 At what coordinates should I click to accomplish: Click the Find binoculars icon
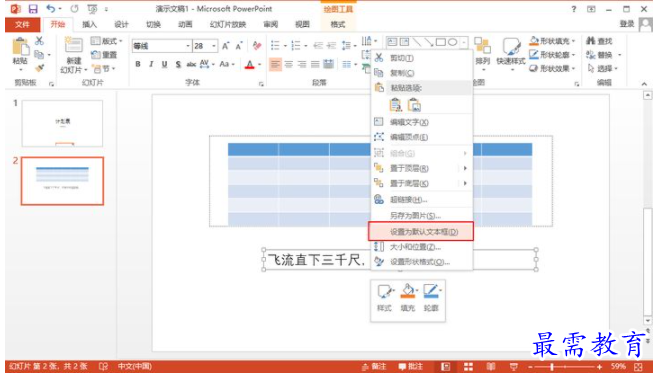[591, 41]
